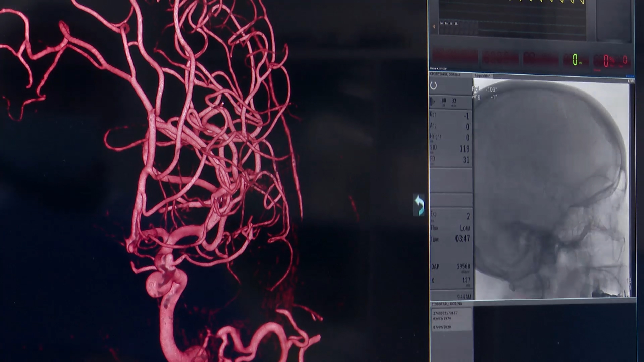The image size is (644, 362).
Task: Click the Exp value 2
Action: (x=468, y=216)
